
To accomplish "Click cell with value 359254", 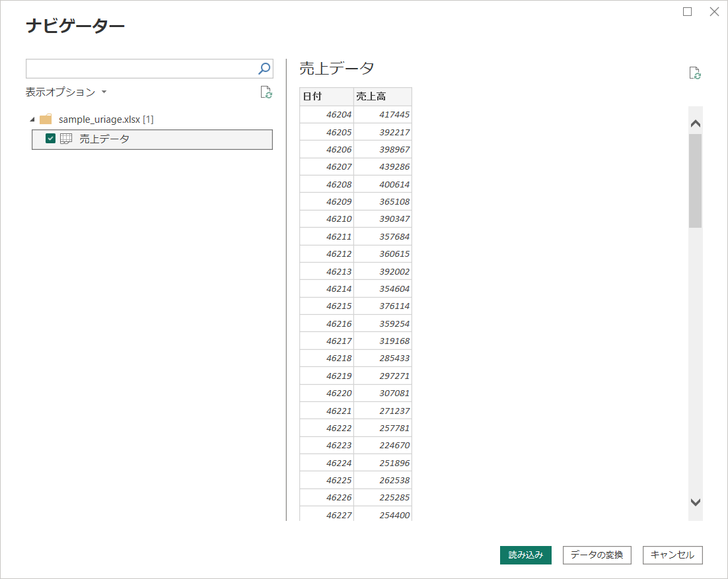I will pos(382,324).
